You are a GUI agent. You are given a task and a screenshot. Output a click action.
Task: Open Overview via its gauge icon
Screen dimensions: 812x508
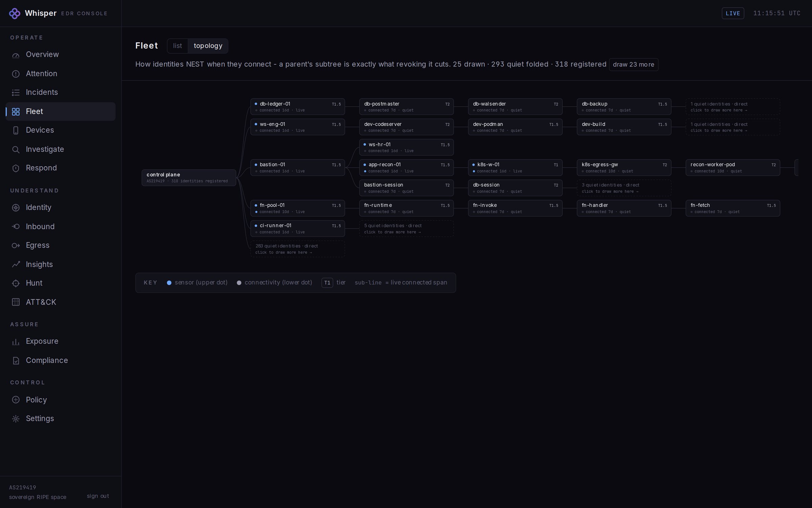point(16,55)
